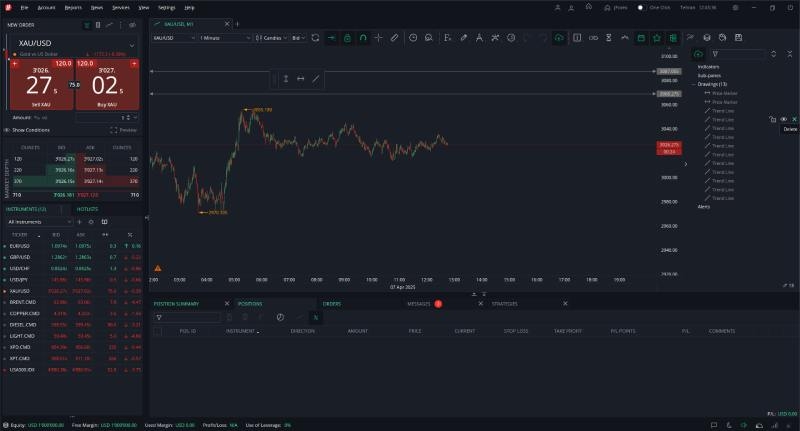This screenshot has height=431, width=800.
Task: Click the green spreadsheet grid icon
Action: 673,38
